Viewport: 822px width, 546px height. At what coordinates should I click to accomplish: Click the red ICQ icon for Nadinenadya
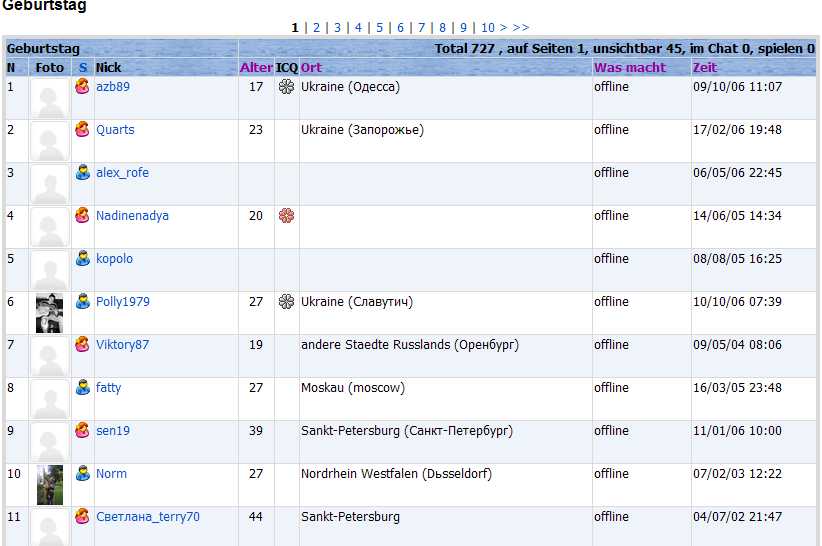[x=286, y=216]
